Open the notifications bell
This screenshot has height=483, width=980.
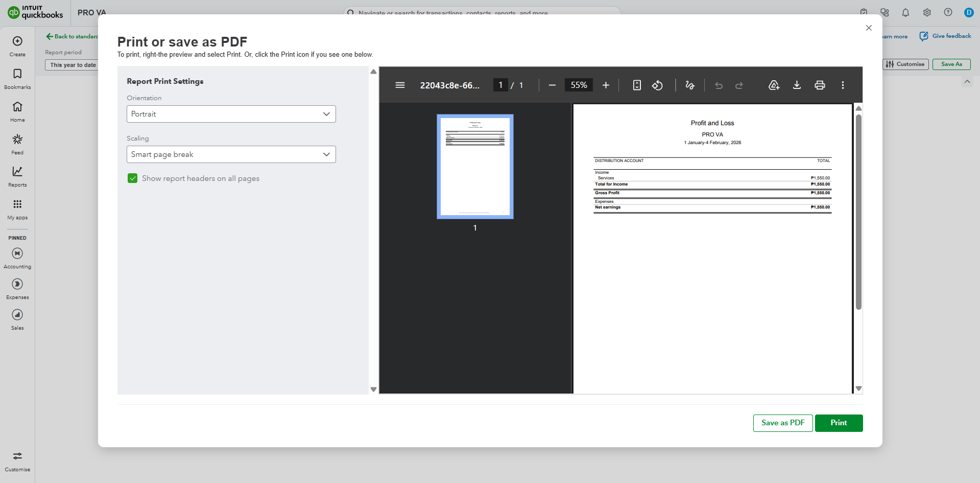(905, 13)
